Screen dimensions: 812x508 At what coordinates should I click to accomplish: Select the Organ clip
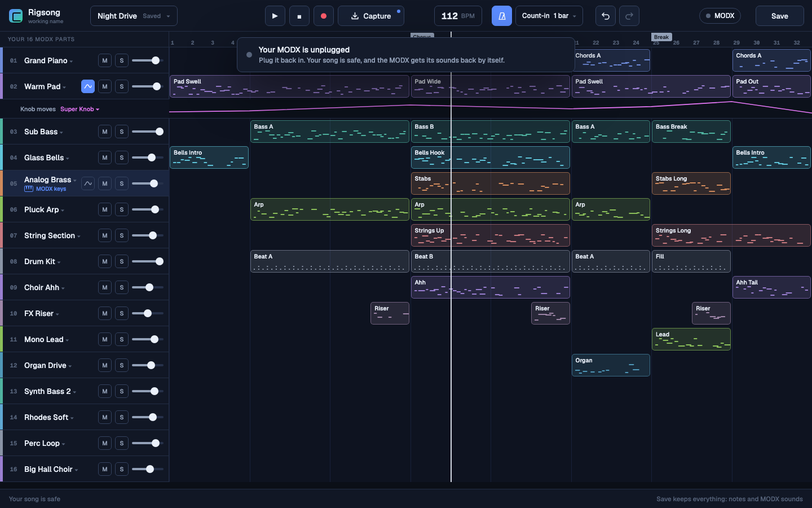coord(611,365)
